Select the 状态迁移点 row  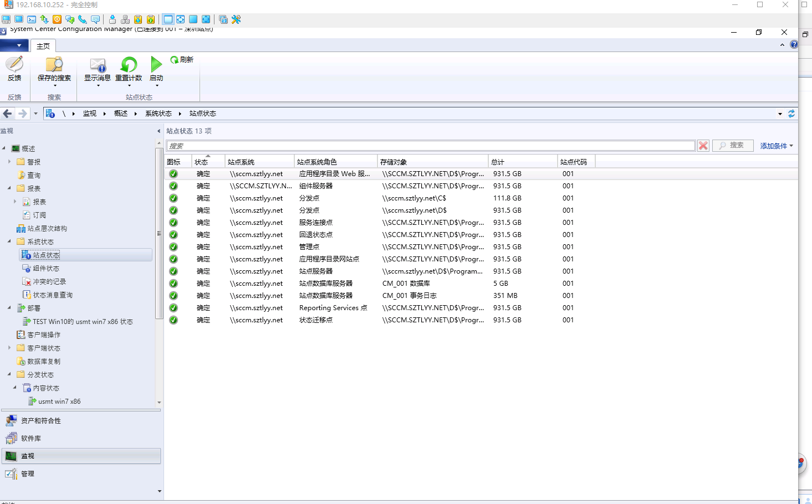481,320
